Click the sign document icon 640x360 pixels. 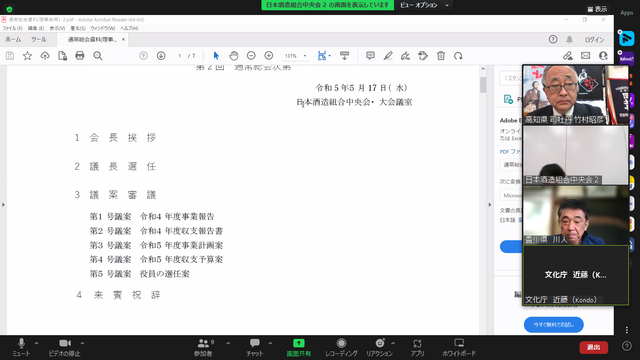point(405,56)
